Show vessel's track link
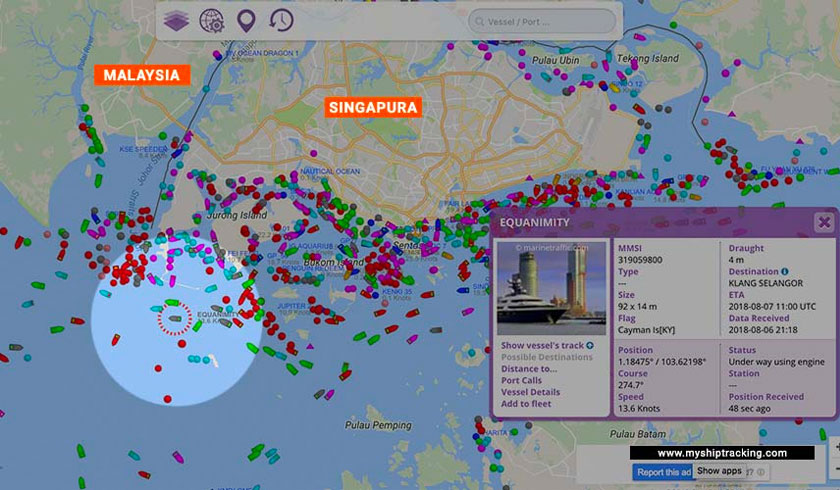 (542, 345)
